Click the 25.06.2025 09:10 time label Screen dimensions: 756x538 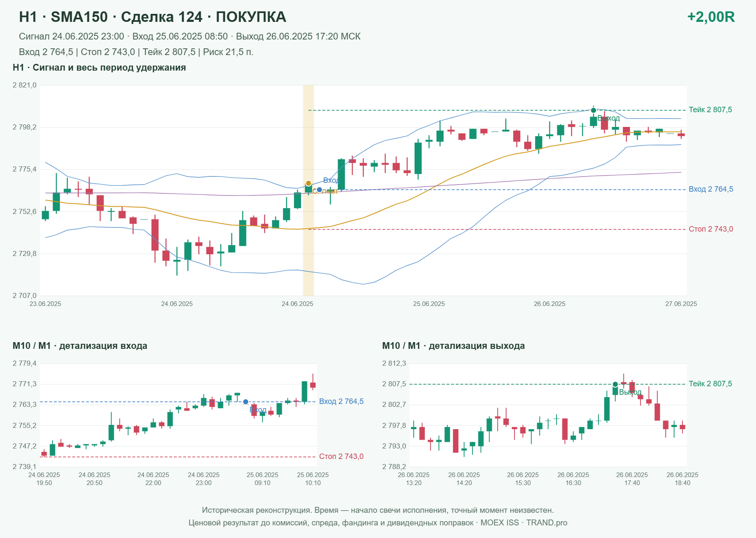[x=262, y=479]
